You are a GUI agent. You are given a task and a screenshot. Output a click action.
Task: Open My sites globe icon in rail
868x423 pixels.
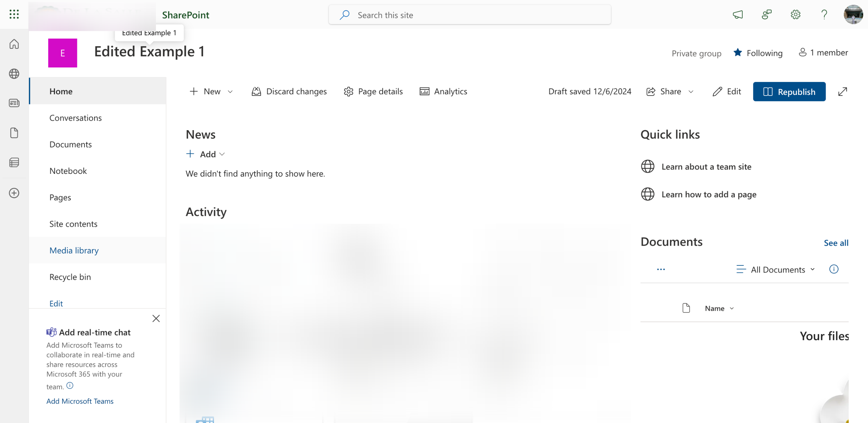(14, 74)
